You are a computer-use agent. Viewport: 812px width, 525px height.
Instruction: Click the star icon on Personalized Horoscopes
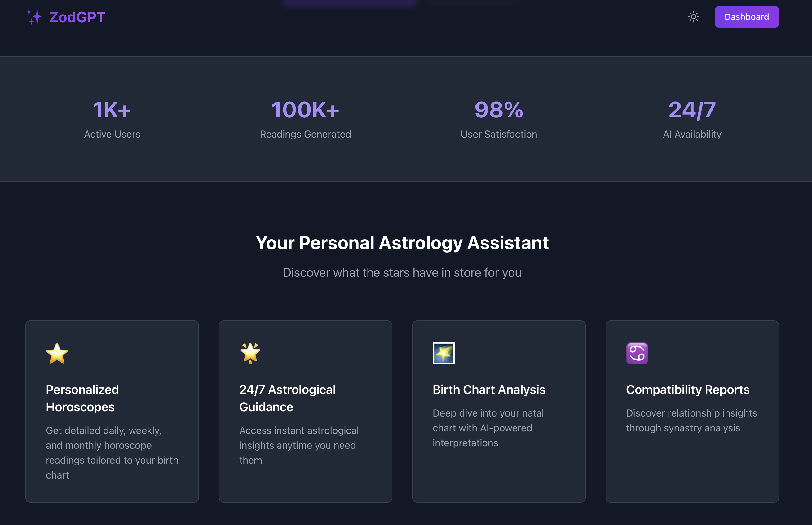pos(57,353)
